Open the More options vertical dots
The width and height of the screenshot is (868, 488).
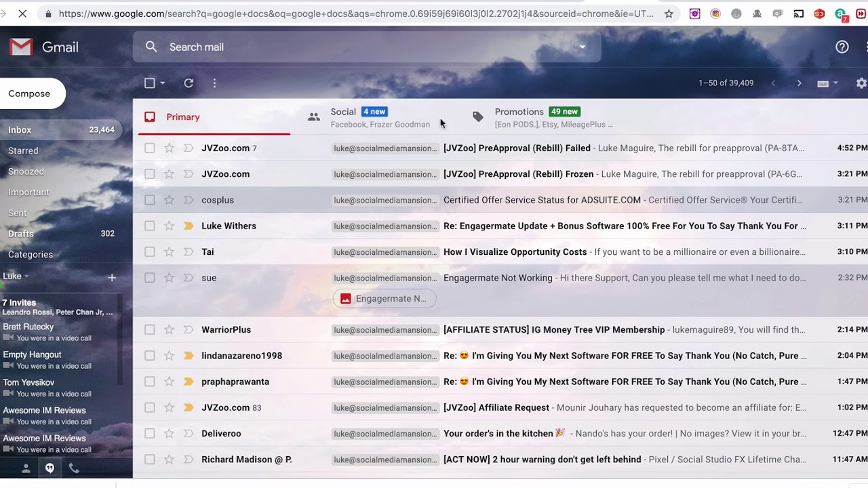(214, 83)
